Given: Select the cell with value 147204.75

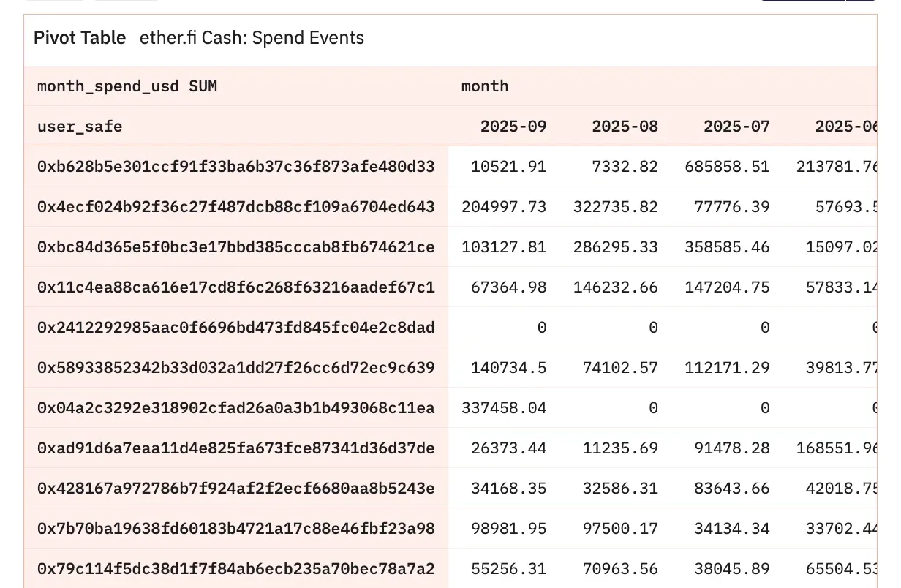Looking at the screenshot, I should click(x=727, y=287).
